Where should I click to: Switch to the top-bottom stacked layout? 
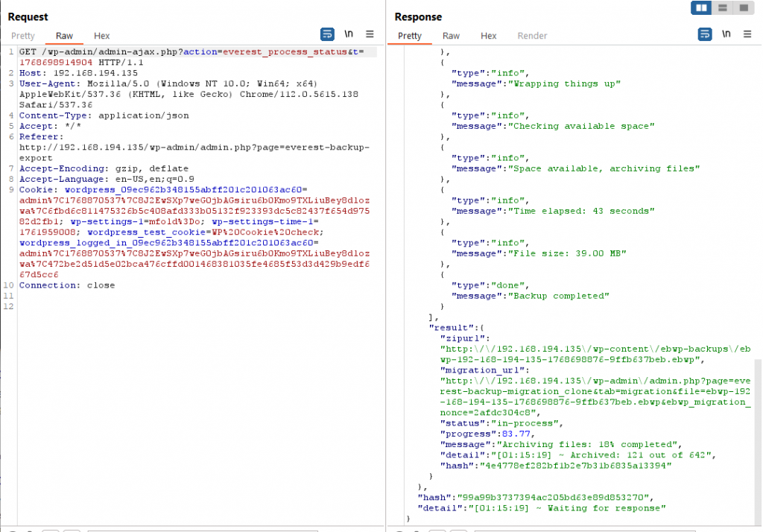722,8
